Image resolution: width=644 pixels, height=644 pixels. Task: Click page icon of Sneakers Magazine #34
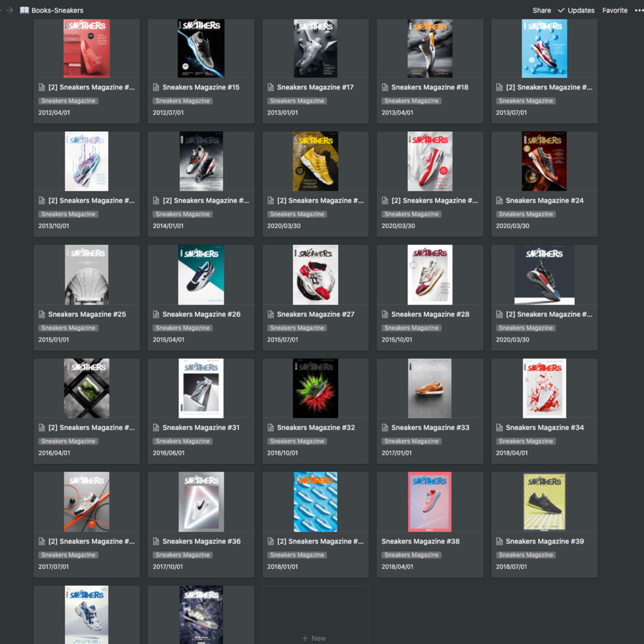[x=500, y=428]
